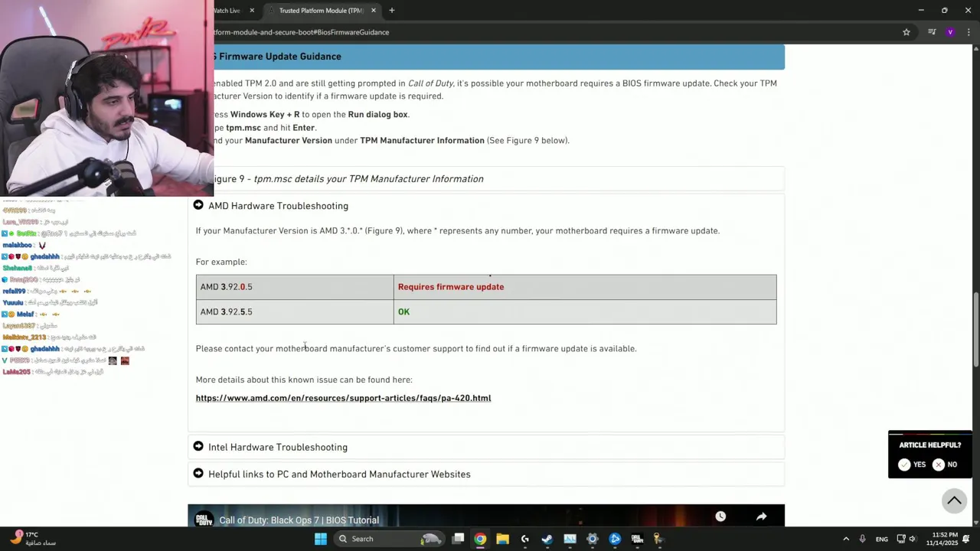980x551 pixels.
Task: Open Task View from taskbar
Action: tap(458, 539)
